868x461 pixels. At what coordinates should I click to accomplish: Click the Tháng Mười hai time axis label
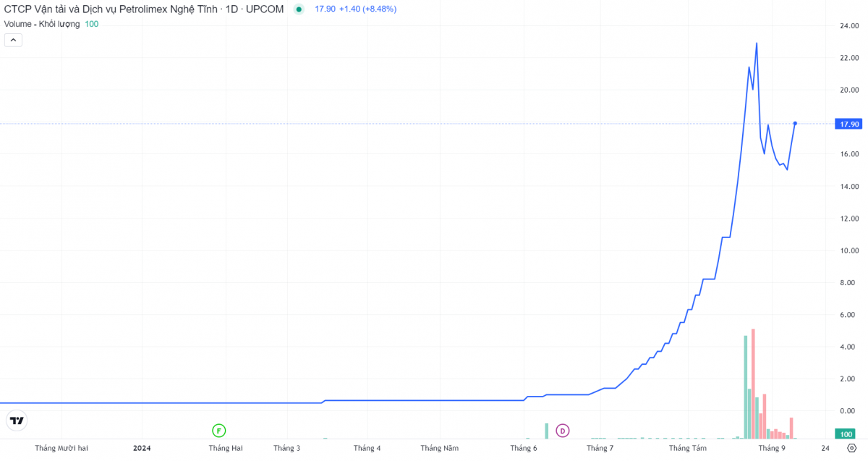point(61,448)
